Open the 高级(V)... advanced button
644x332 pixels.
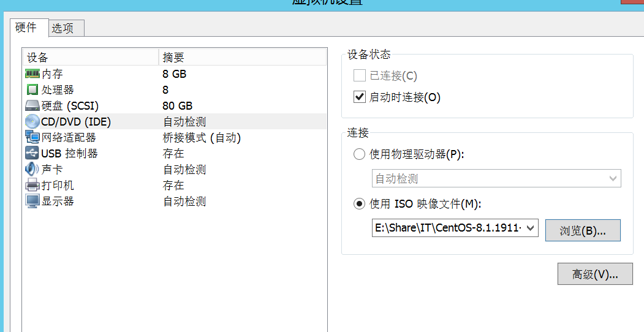595,274
